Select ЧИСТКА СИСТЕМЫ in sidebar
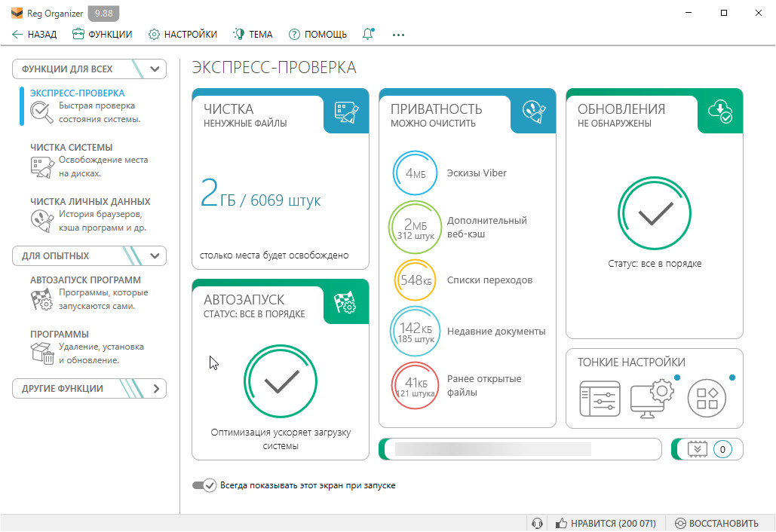 click(71, 148)
